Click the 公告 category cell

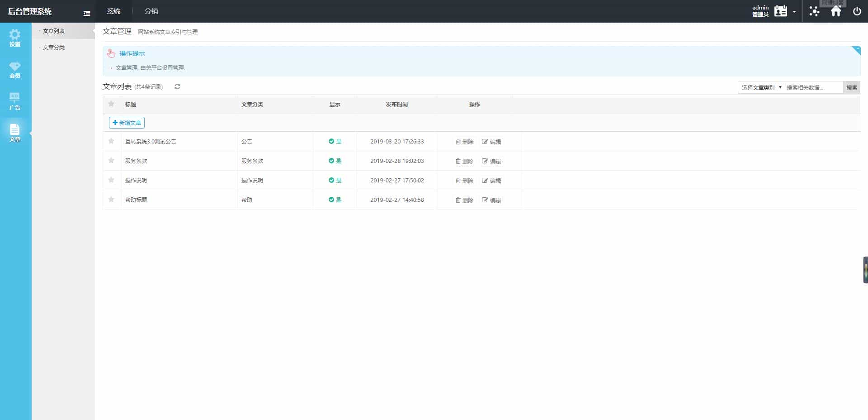[247, 142]
